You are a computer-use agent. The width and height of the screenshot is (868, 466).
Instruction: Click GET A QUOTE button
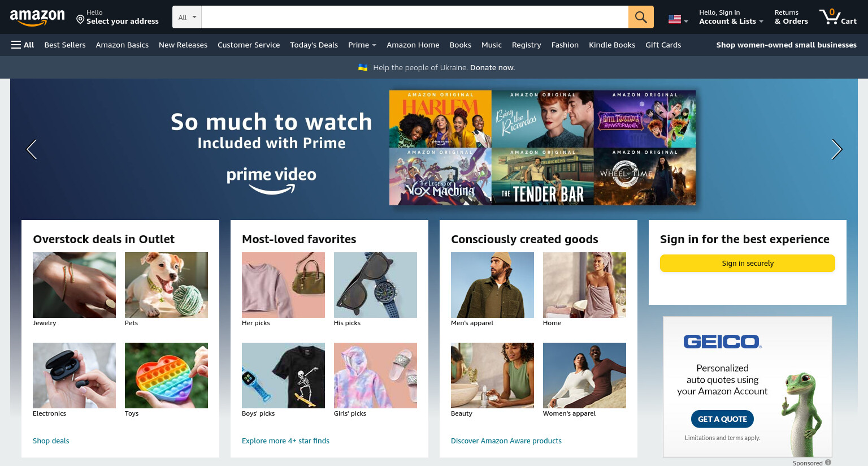[x=722, y=419]
